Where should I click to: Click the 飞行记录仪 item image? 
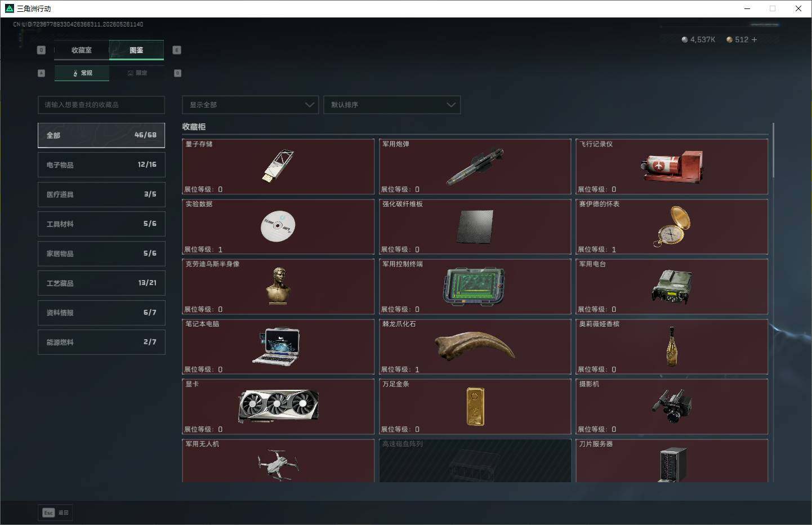(672, 167)
